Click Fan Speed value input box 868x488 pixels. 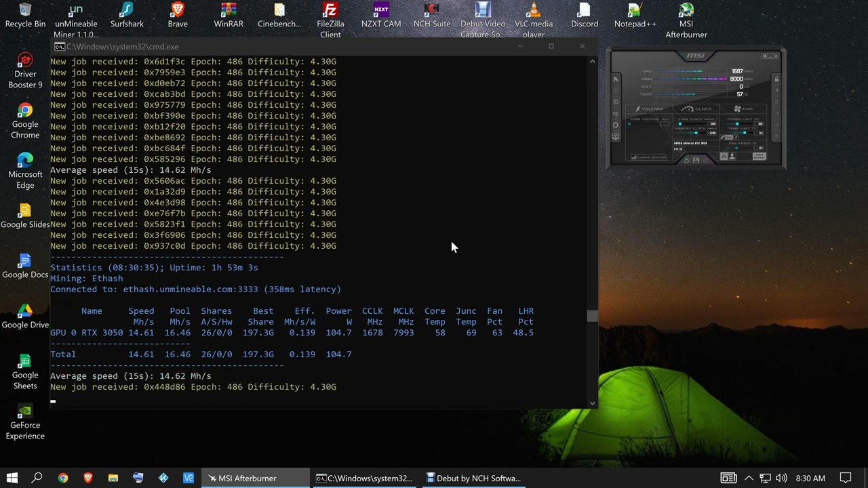pyautogui.click(x=759, y=148)
